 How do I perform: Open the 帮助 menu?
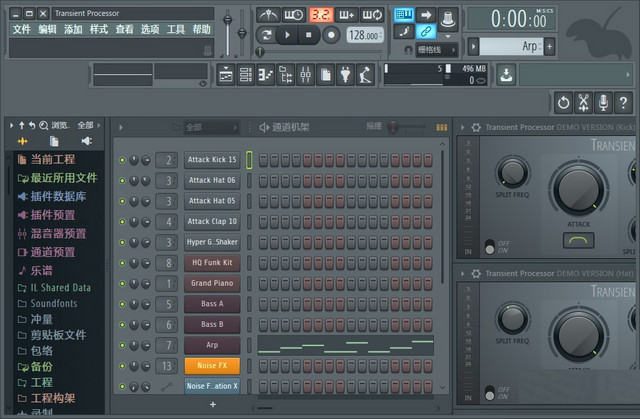(x=201, y=29)
